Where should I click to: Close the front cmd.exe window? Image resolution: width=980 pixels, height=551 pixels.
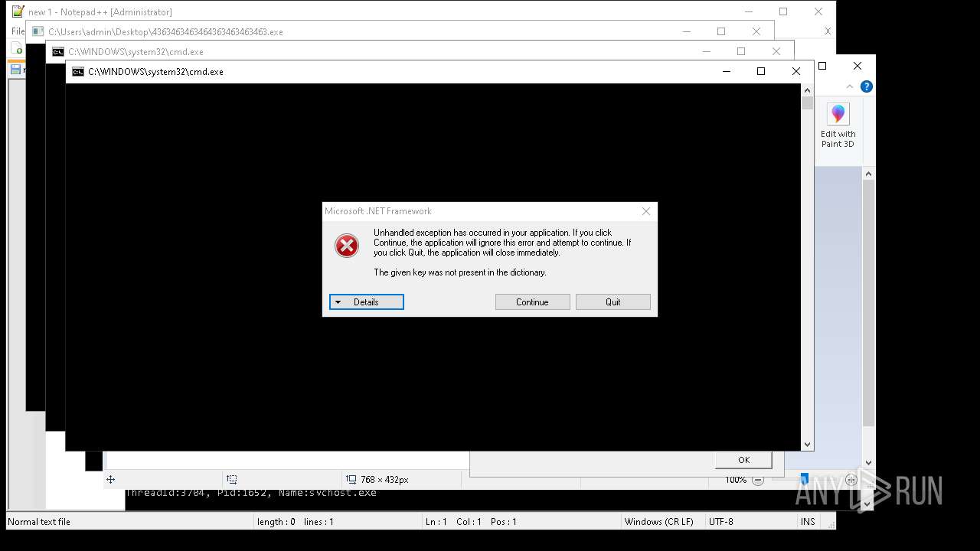(796, 71)
